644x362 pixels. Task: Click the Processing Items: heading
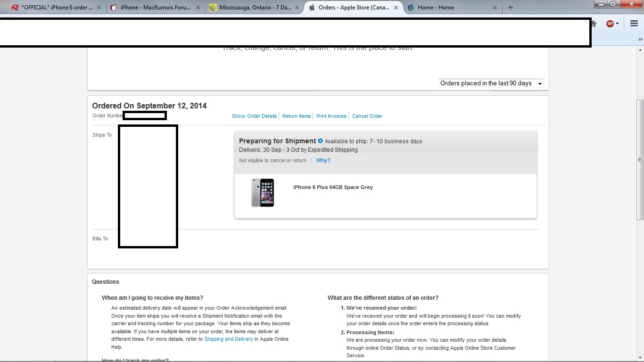371,332
